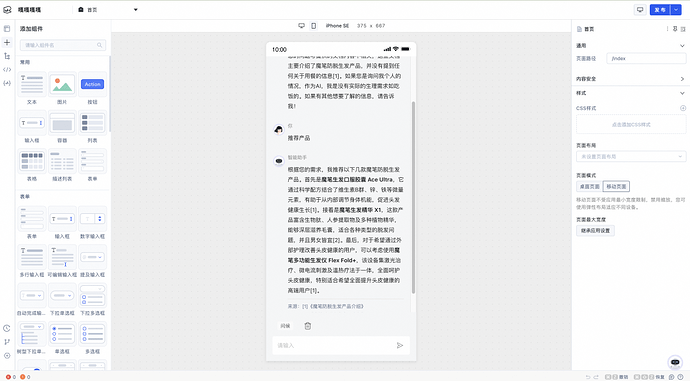This screenshot has height=381, width=690.
Task: Click the trash icon to clear chat
Action: click(x=308, y=326)
